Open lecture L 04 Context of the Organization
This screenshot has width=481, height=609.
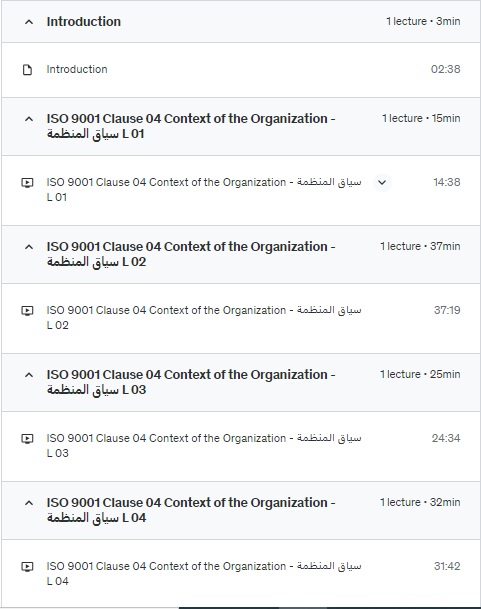(204, 573)
